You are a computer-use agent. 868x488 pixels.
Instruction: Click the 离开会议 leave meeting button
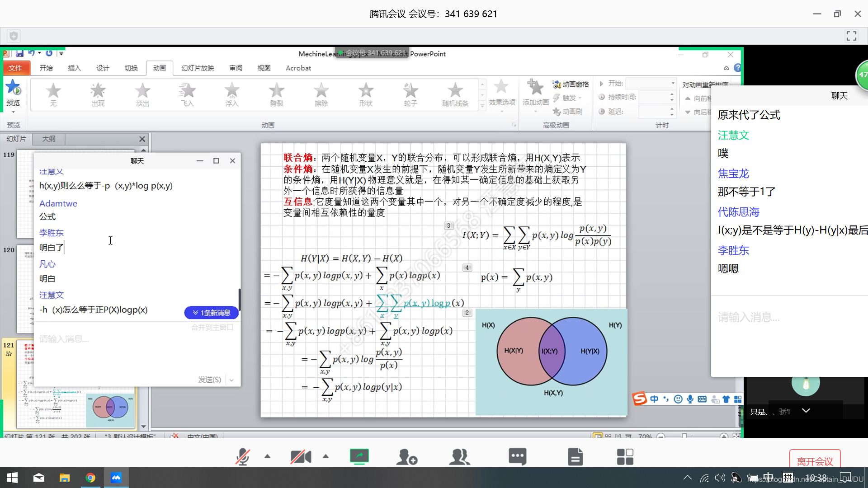(x=815, y=461)
